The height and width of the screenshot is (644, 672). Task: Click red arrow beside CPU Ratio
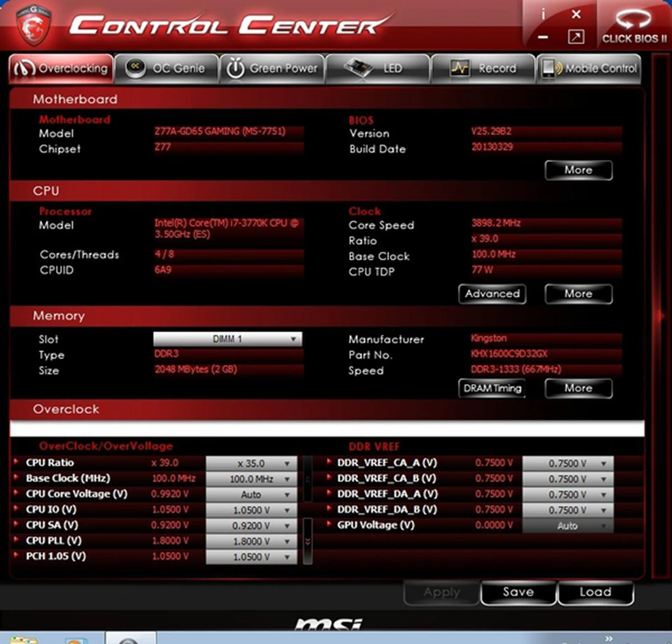[16, 461]
